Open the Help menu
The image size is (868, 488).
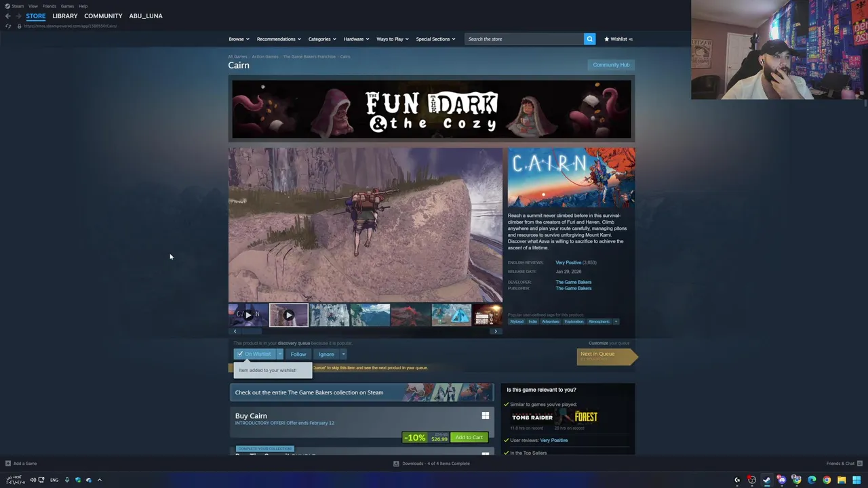click(83, 6)
